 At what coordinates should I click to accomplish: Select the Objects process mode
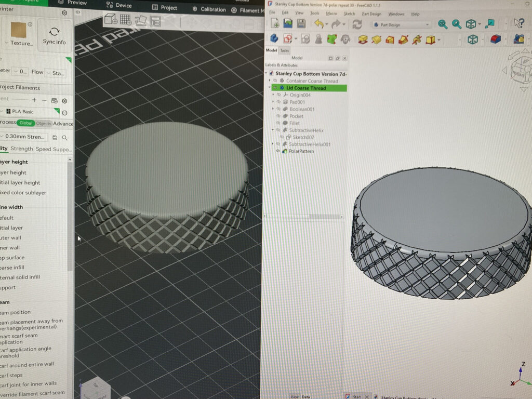44,124
